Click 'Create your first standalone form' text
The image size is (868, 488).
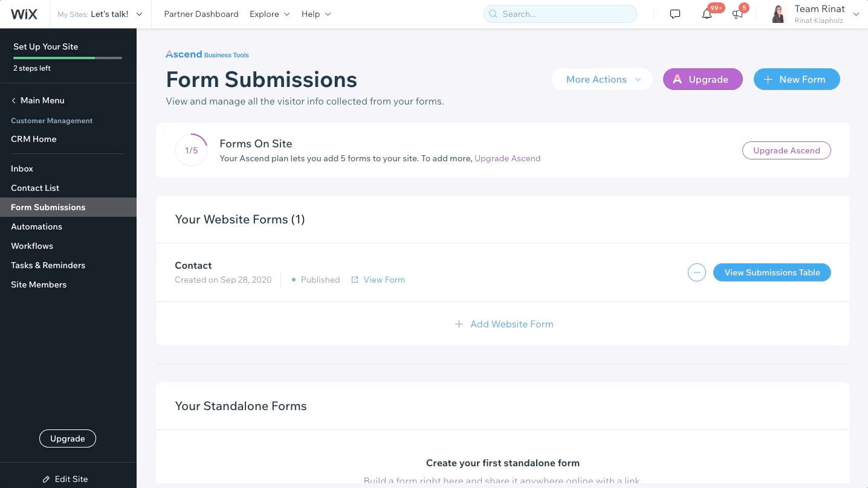point(503,463)
